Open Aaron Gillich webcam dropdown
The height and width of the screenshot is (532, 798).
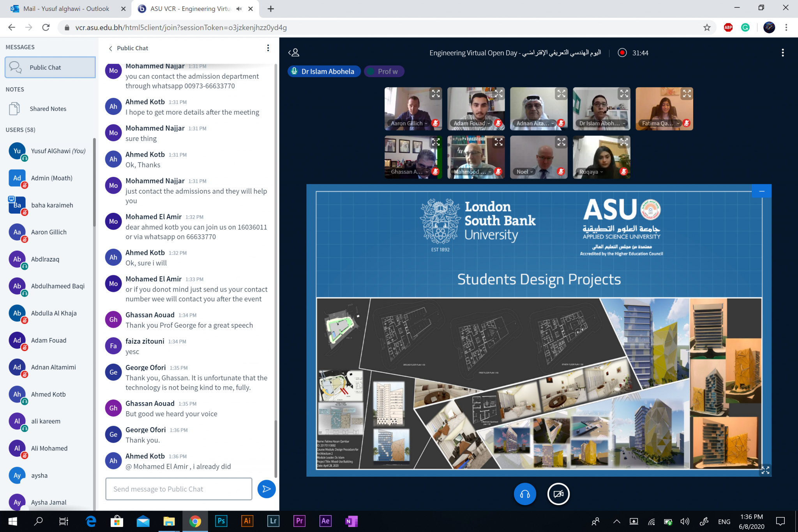(x=409, y=123)
